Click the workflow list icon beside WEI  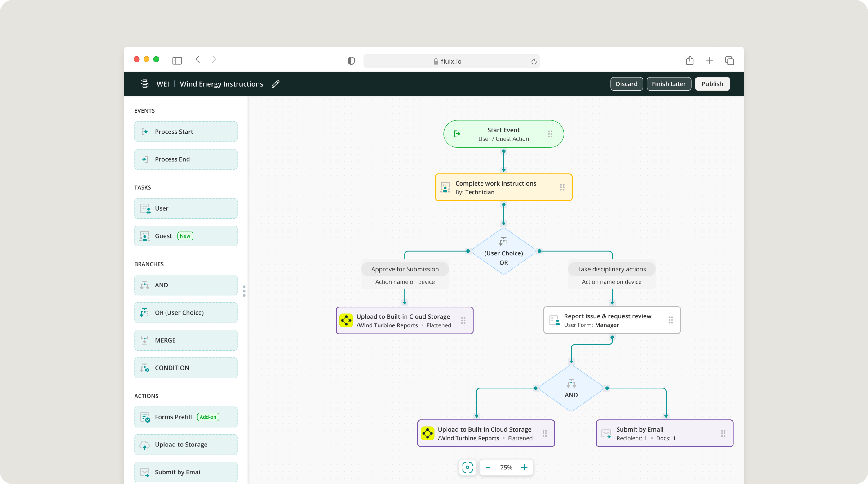[x=144, y=84]
